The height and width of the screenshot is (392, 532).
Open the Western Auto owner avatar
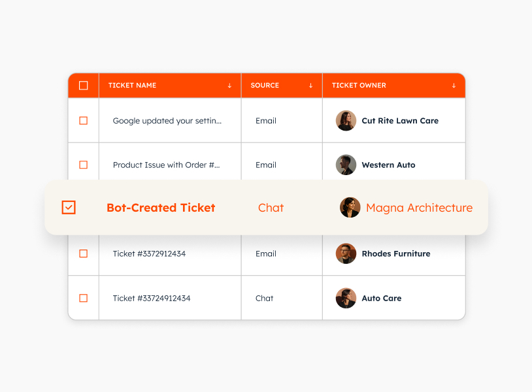(346, 165)
